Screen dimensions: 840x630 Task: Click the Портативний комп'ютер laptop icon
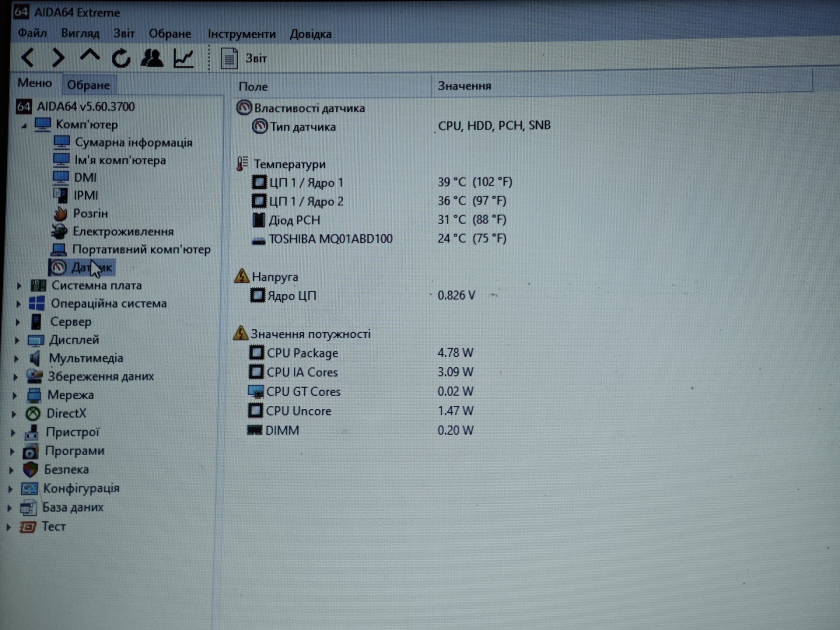58,249
